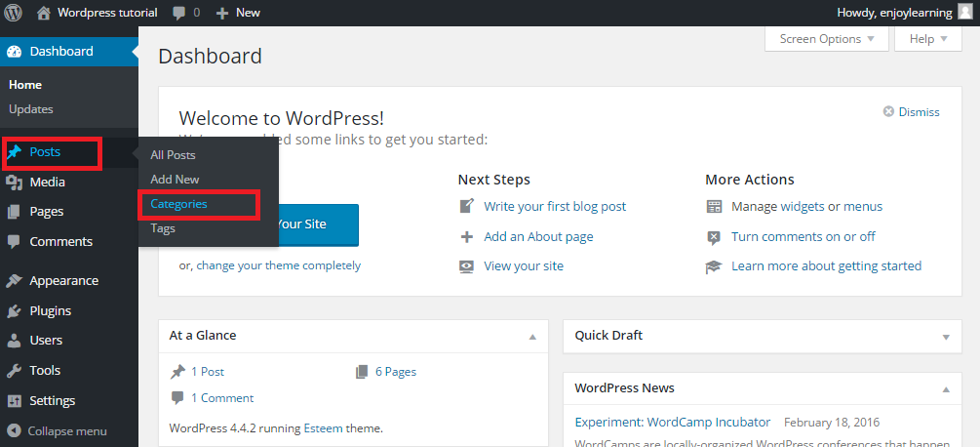980x447 pixels.
Task: Click the Dismiss circle-x icon
Action: coord(888,111)
